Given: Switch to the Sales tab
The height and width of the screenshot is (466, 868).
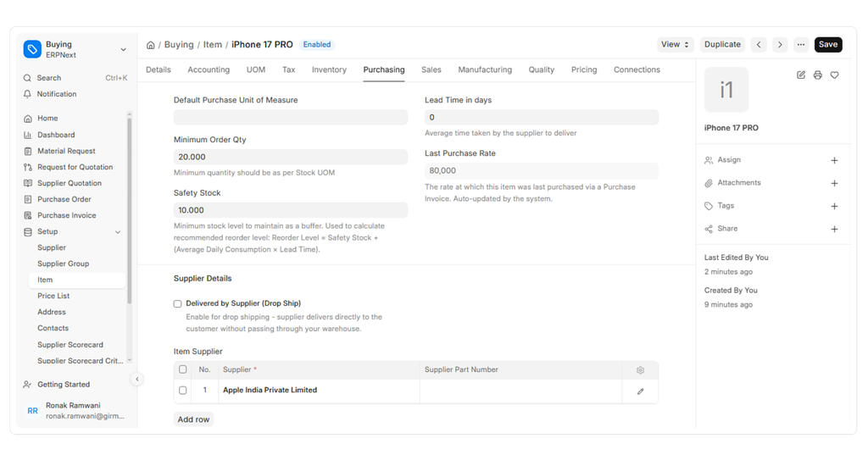Looking at the screenshot, I should tap(431, 69).
